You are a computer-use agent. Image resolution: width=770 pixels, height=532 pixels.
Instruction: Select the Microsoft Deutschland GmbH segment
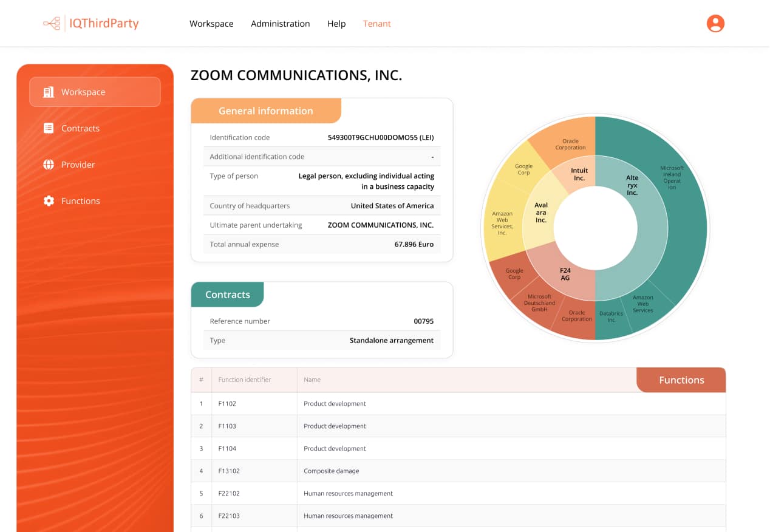coord(539,303)
